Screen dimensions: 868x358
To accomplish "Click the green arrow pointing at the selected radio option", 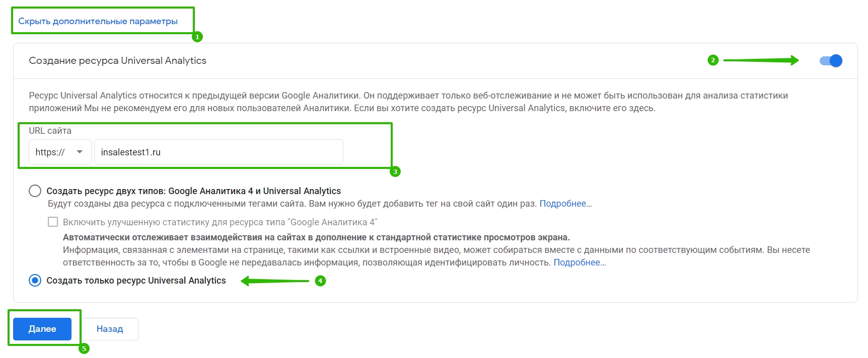I will 275,281.
